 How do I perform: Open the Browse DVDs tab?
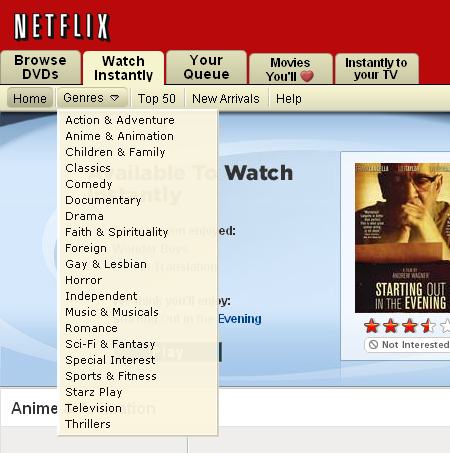pos(40,67)
